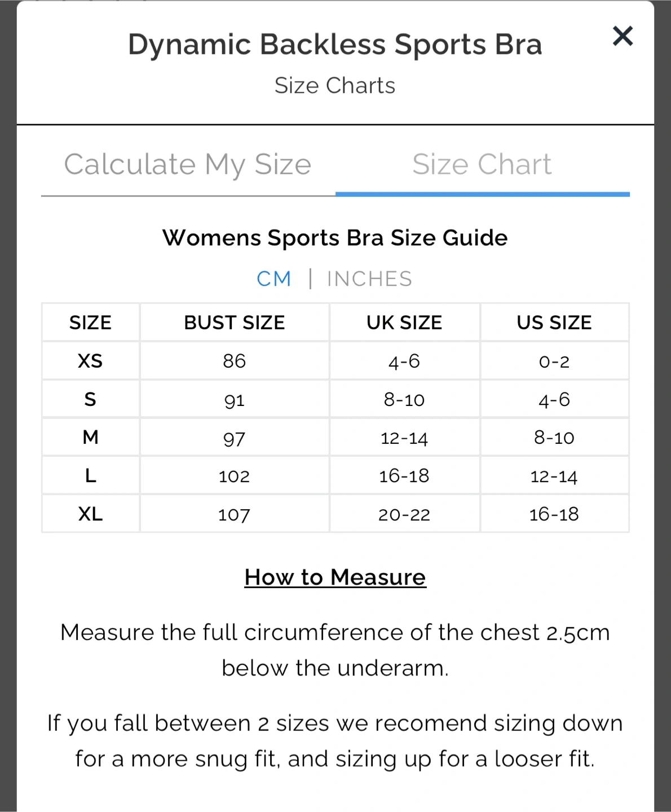Switch measurement units to INCHES
671x812 pixels.
(369, 279)
